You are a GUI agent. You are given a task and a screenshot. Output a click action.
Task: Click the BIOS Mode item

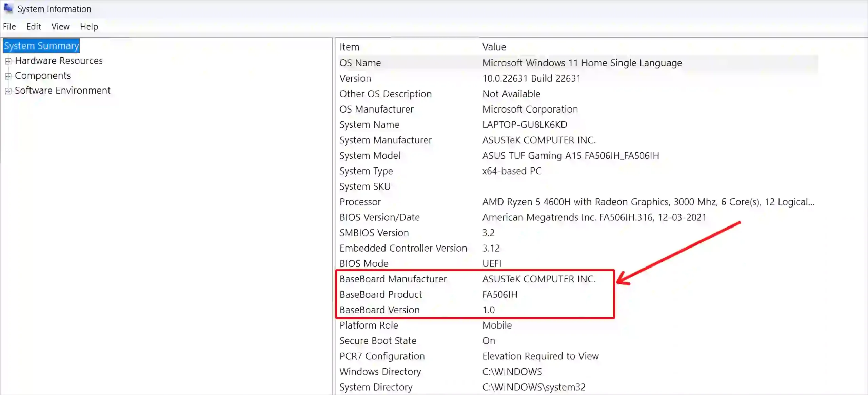tap(364, 263)
